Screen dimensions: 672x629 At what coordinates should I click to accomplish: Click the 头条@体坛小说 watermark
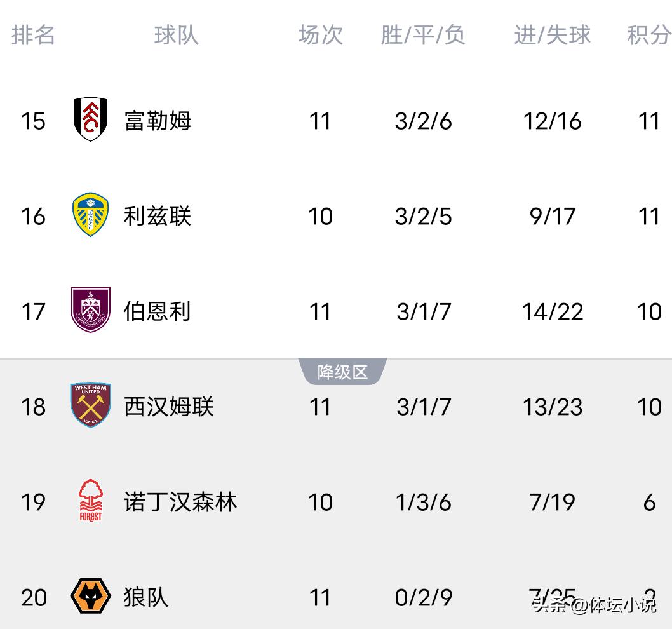pos(594,605)
